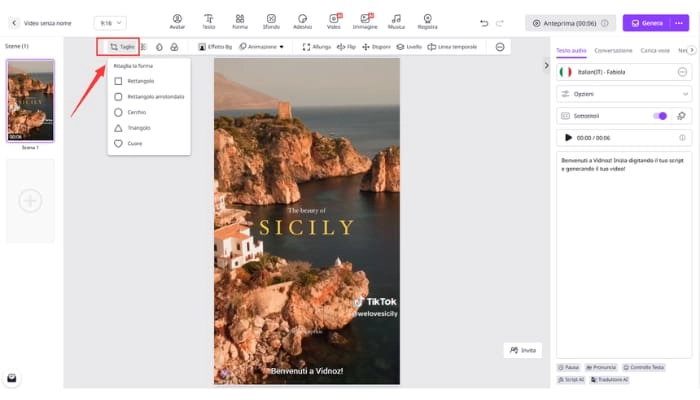
Task: Open the Linea temporale timeline
Action: (x=452, y=47)
